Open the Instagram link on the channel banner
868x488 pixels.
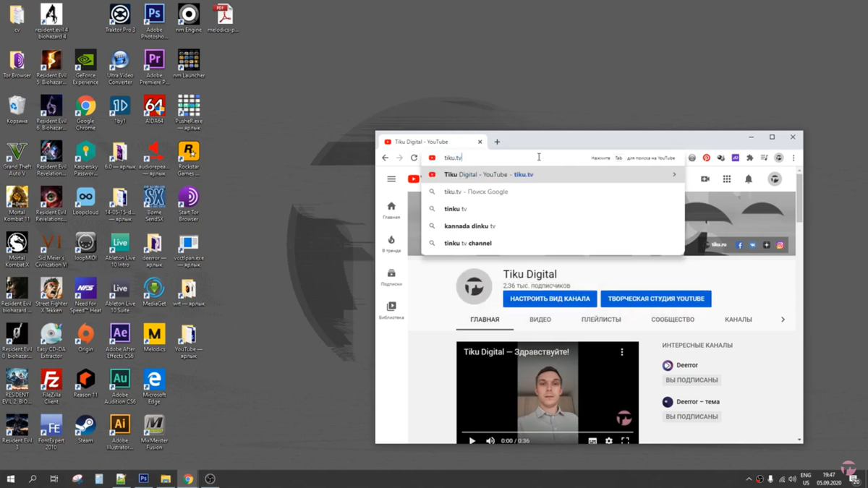(x=780, y=245)
